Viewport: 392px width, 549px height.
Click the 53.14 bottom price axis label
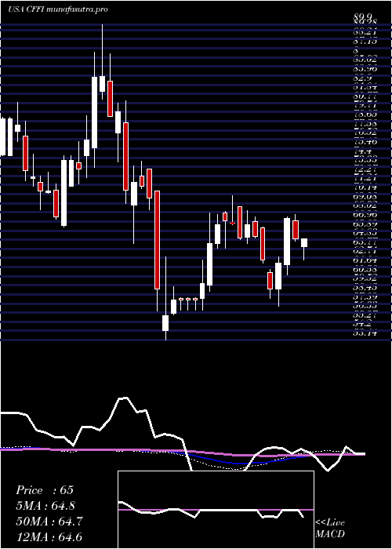[365, 333]
